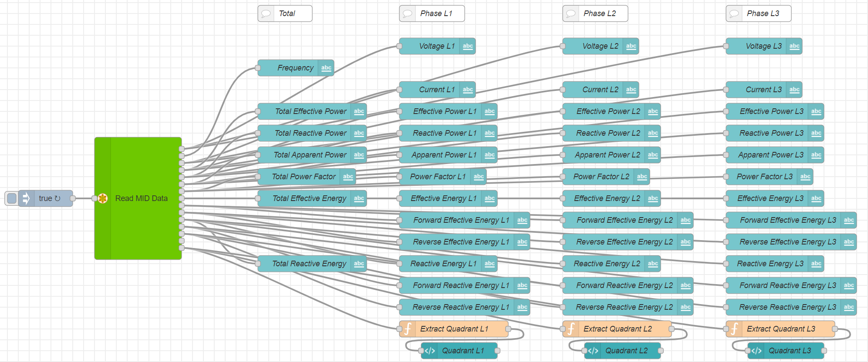Select the Current L2 node

(601, 90)
